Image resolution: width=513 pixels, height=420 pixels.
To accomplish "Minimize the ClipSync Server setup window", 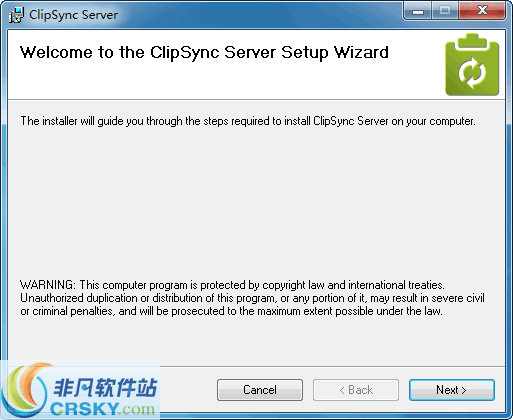I will [418, 11].
